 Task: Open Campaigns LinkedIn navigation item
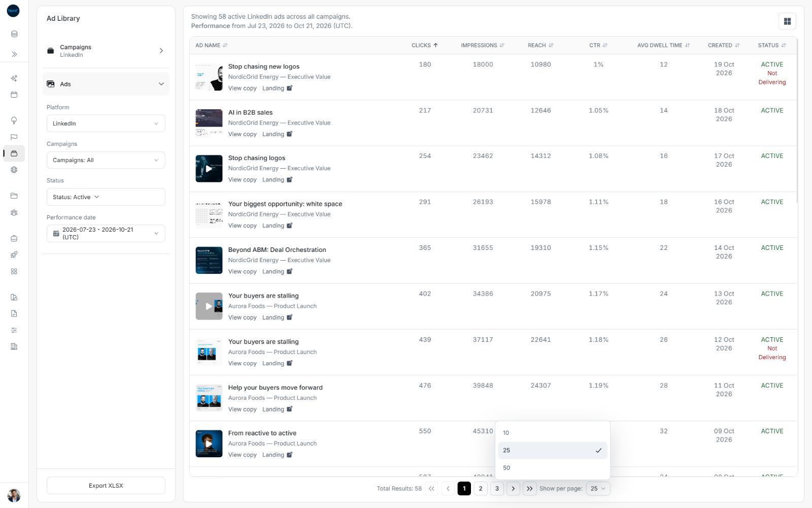[x=106, y=51]
